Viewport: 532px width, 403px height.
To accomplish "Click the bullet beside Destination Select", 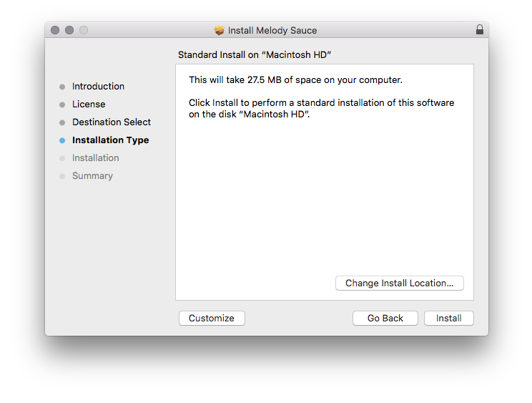I will (62, 122).
